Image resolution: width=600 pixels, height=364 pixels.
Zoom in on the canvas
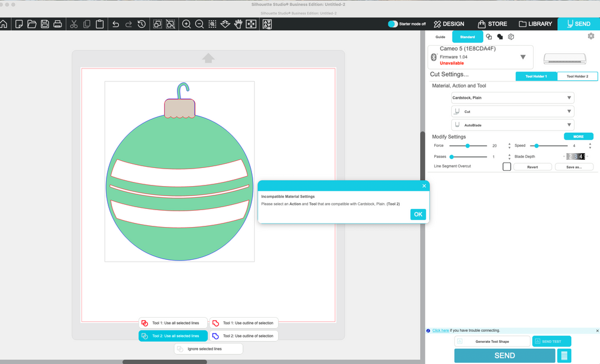point(186,24)
